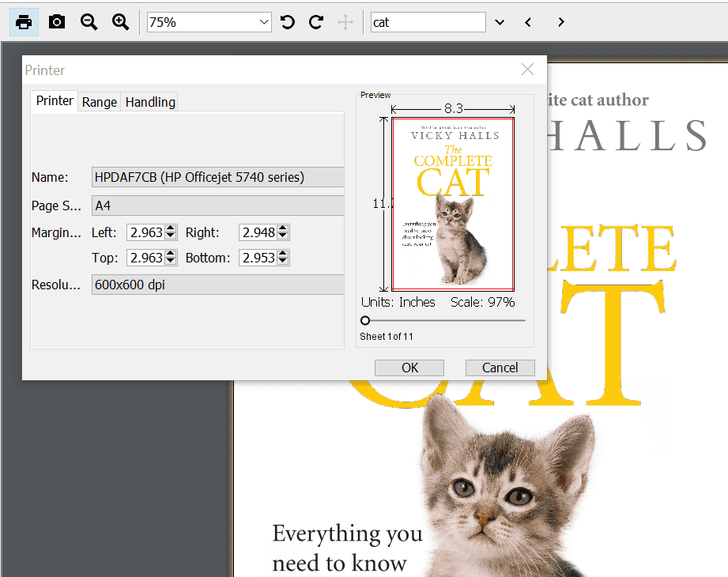The height and width of the screenshot is (577, 728).
Task: Decrease the Right margin value
Action: click(x=283, y=236)
